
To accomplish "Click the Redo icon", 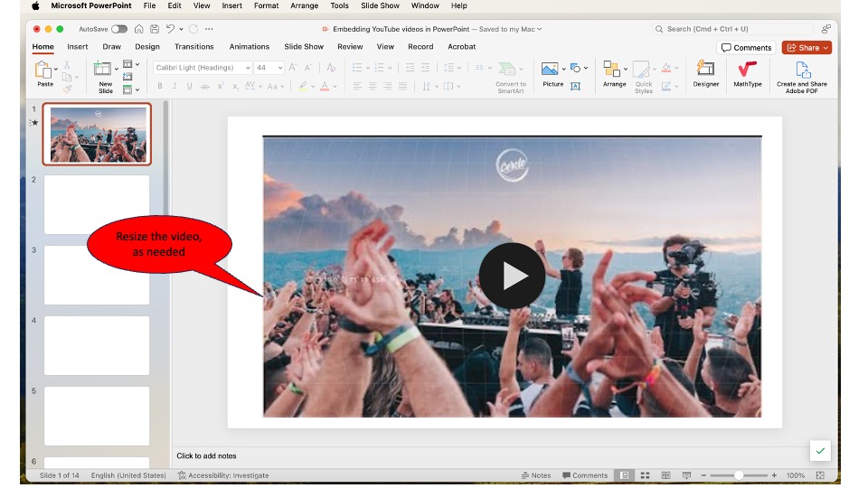I will tap(193, 29).
